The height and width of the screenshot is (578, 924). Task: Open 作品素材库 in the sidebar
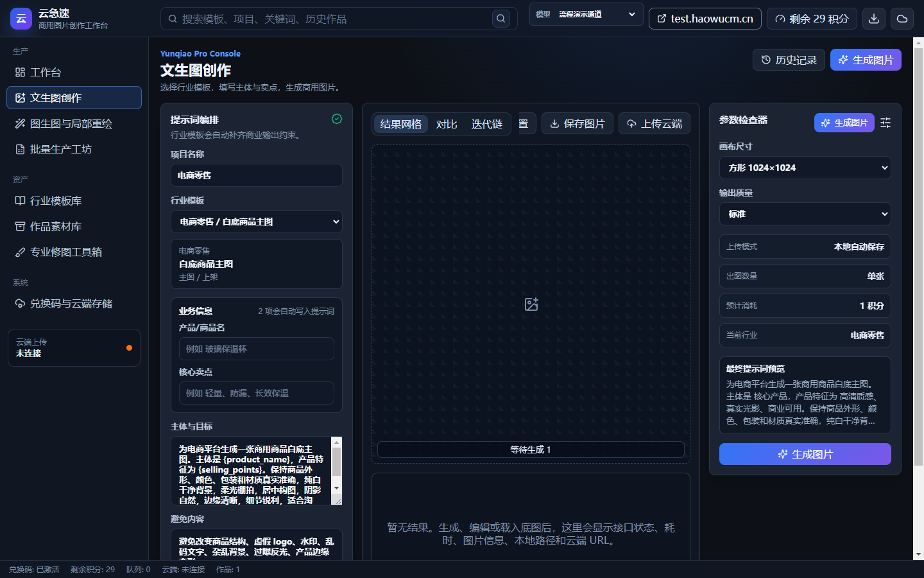coord(74,226)
